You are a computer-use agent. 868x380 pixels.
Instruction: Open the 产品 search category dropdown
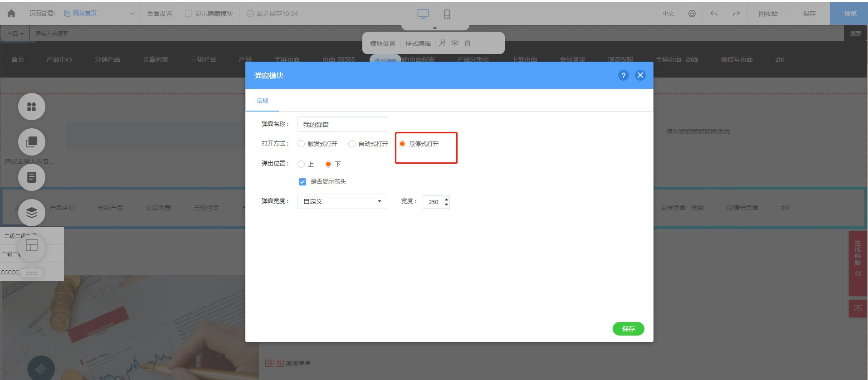click(x=15, y=34)
